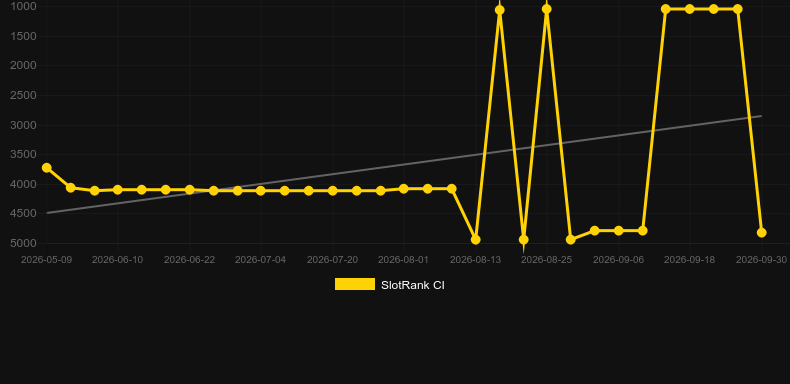Select the data point above 2026-07-04
790x384 pixels.
pyautogui.click(x=260, y=191)
